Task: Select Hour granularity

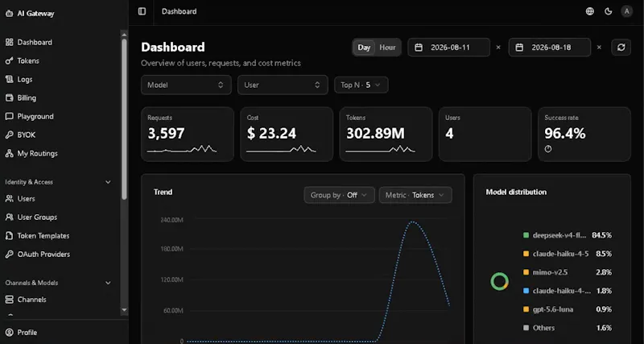Action: coord(387,48)
